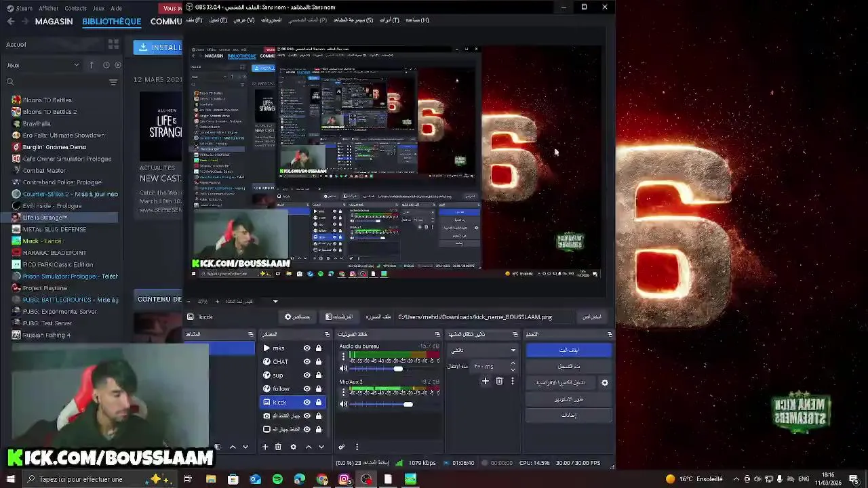Screen dimensions: 868x488
Task: Hide the sup source
Action: pyautogui.click(x=307, y=375)
